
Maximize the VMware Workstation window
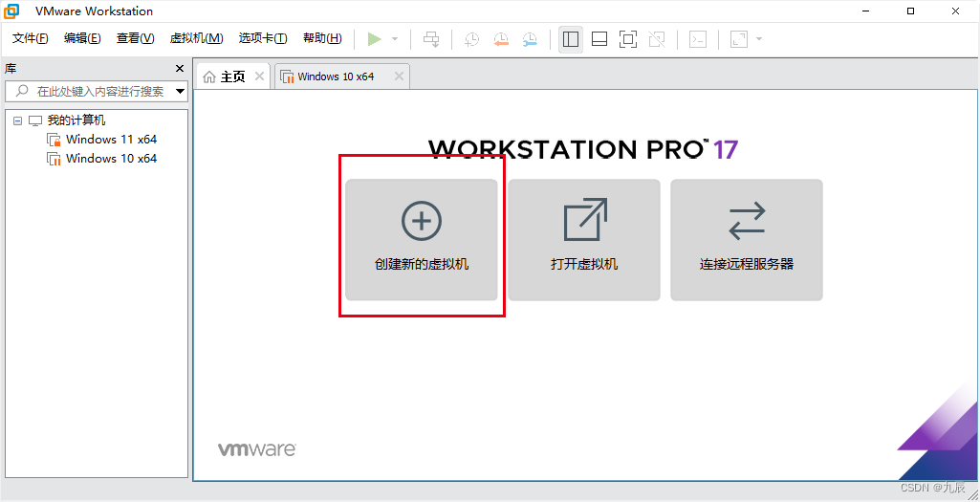[910, 11]
